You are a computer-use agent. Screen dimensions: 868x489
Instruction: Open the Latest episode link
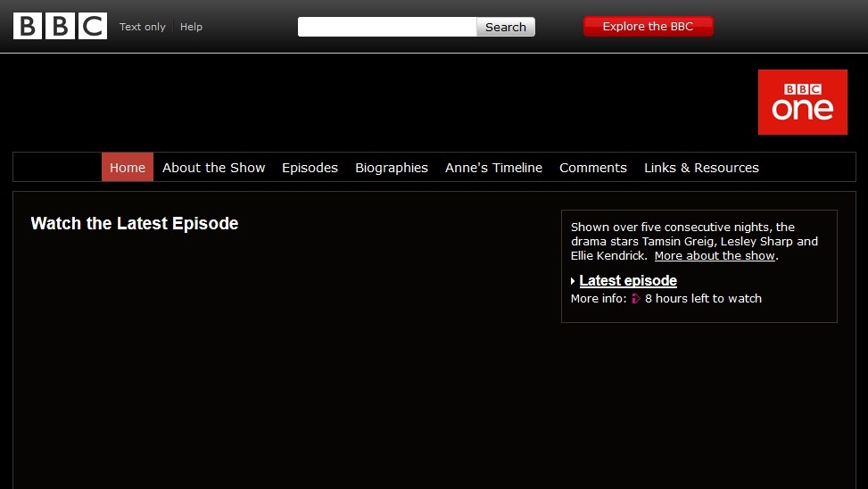[x=628, y=281]
